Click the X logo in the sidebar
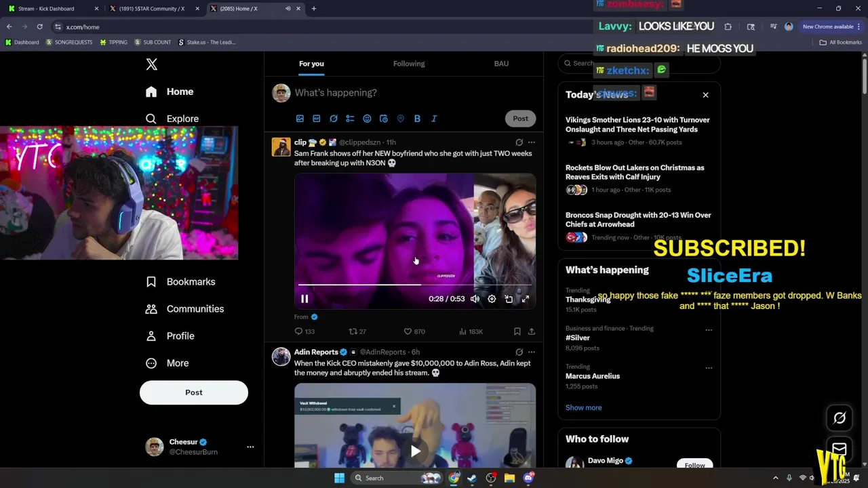The width and height of the screenshot is (868, 488). [x=152, y=64]
